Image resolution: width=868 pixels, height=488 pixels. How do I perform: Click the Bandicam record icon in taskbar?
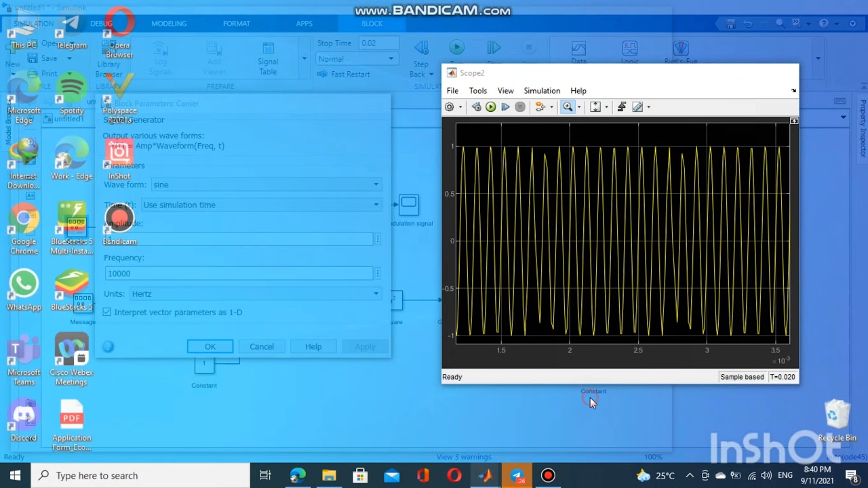pyautogui.click(x=548, y=476)
